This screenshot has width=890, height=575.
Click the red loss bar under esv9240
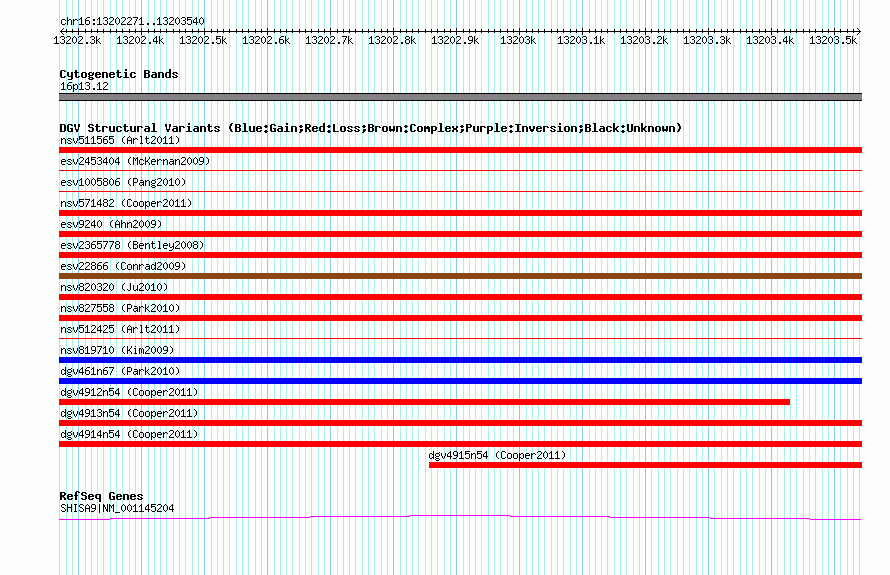click(x=460, y=234)
